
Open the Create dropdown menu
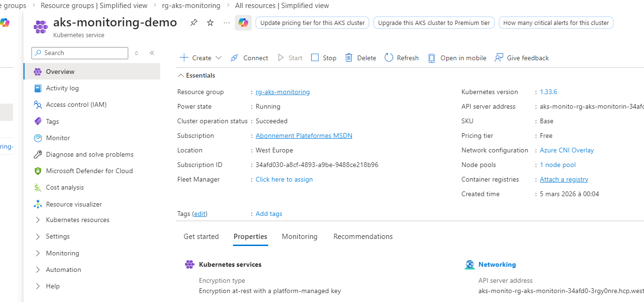[200, 57]
